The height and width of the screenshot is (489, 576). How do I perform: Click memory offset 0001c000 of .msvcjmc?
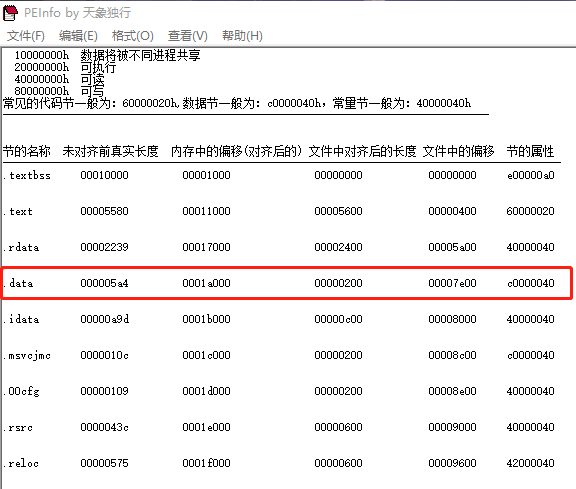point(206,355)
